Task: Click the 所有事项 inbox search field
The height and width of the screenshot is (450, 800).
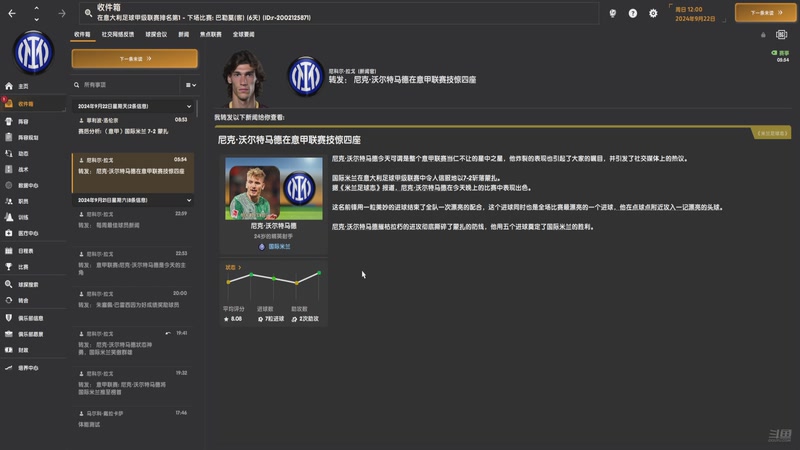Action: tap(128, 85)
